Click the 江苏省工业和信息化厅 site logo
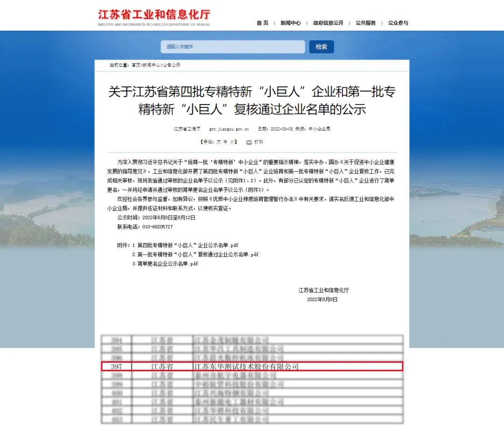 click(154, 17)
